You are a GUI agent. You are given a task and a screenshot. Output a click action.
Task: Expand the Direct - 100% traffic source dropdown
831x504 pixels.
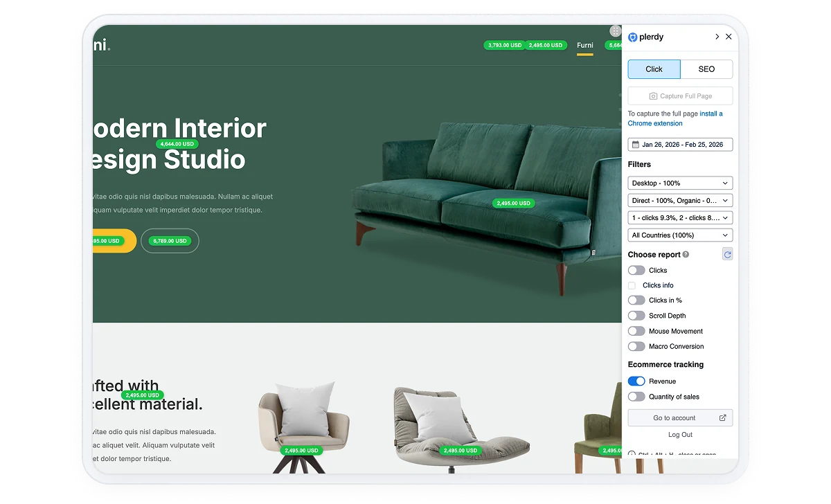click(679, 201)
